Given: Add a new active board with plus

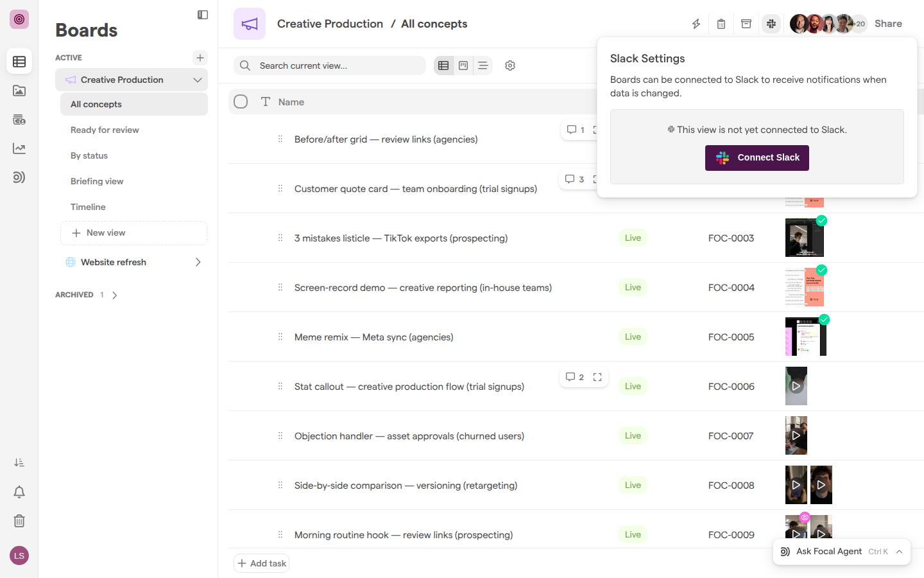Looking at the screenshot, I should pos(200,58).
